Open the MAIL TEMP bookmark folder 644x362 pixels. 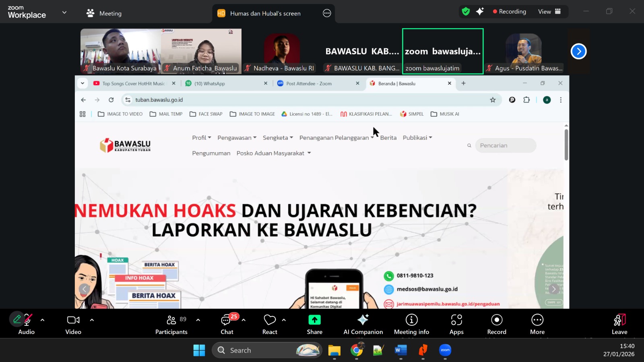click(x=166, y=114)
